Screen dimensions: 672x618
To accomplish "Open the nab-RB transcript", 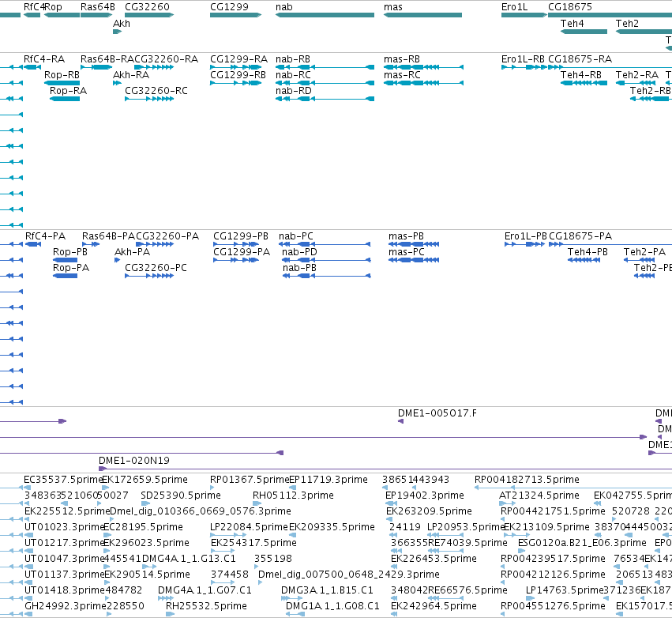I will 325,67.
